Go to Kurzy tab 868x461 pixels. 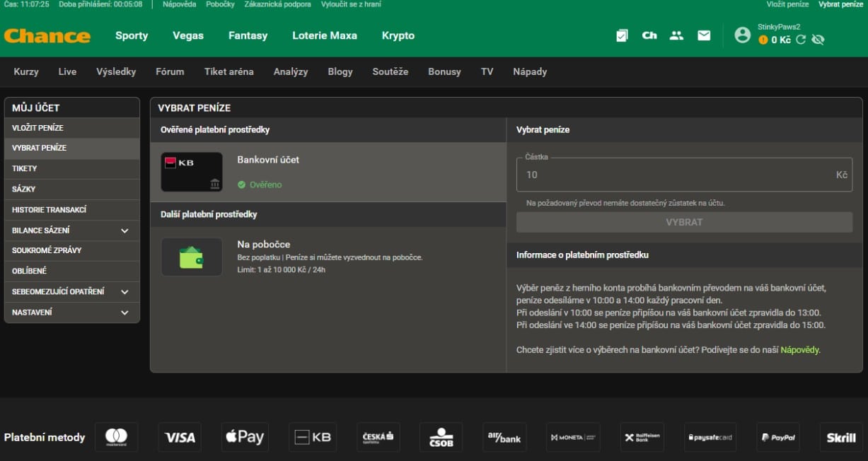(26, 71)
